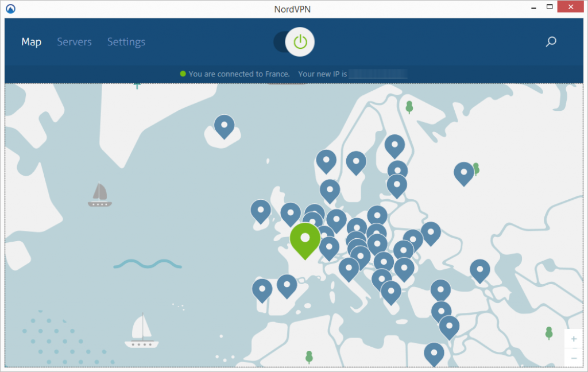Click the blurred IP address value

378,74
